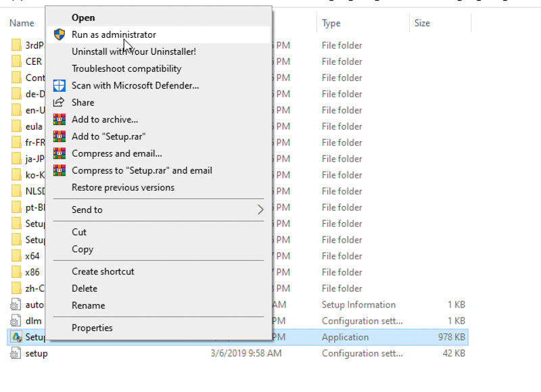Click the WinRAR Compress and email icon

60,153
